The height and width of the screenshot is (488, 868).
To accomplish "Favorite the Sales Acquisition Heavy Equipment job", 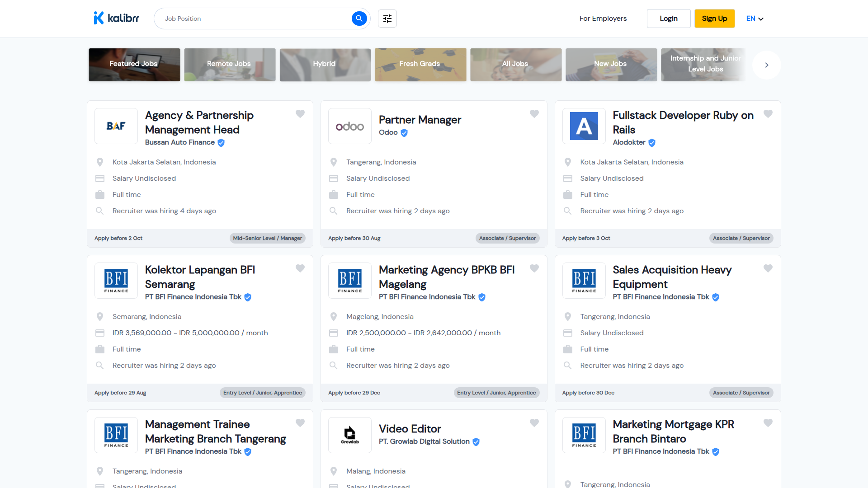I will 768,268.
